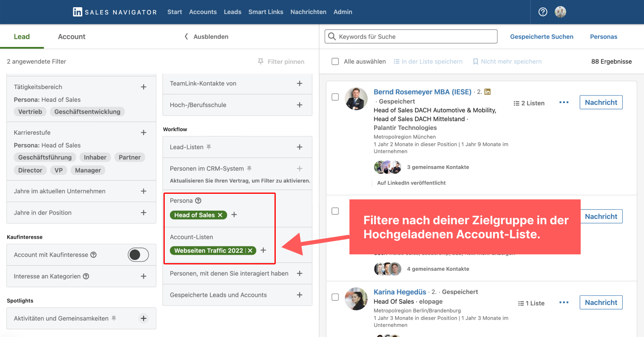
Task: Open the help question mark icon
Action: click(x=543, y=12)
